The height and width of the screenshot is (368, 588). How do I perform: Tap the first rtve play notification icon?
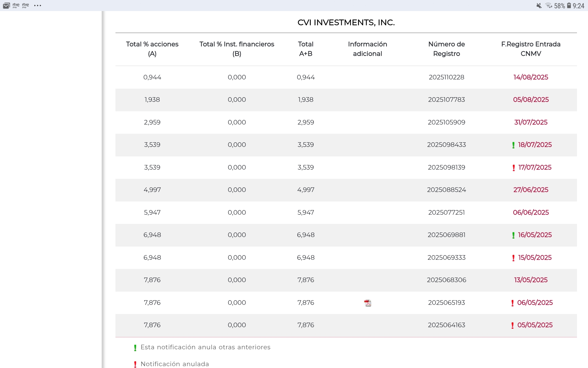(x=16, y=6)
